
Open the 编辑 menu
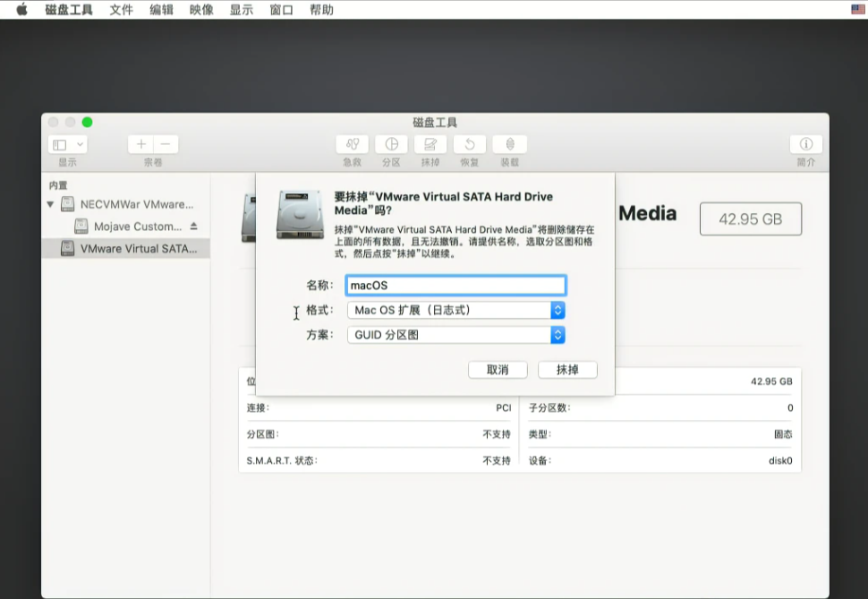click(161, 10)
